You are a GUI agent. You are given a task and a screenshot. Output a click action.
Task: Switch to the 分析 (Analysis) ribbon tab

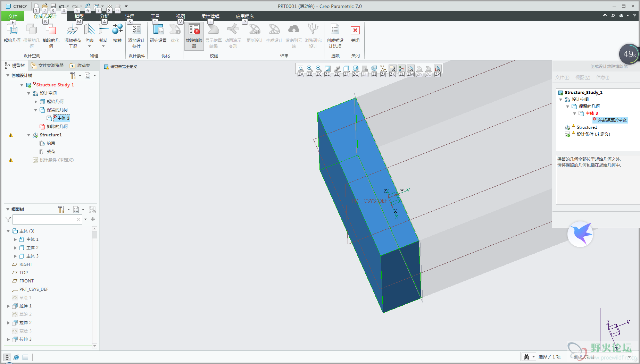point(105,16)
